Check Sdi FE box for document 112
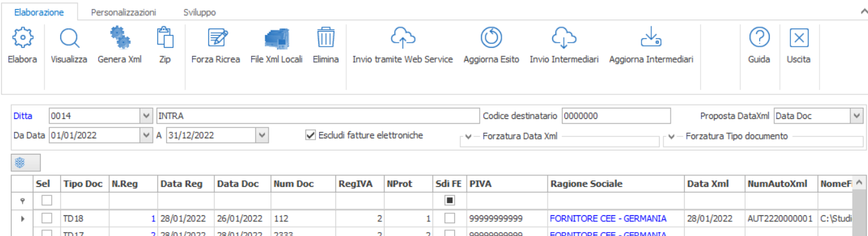 pos(450,219)
